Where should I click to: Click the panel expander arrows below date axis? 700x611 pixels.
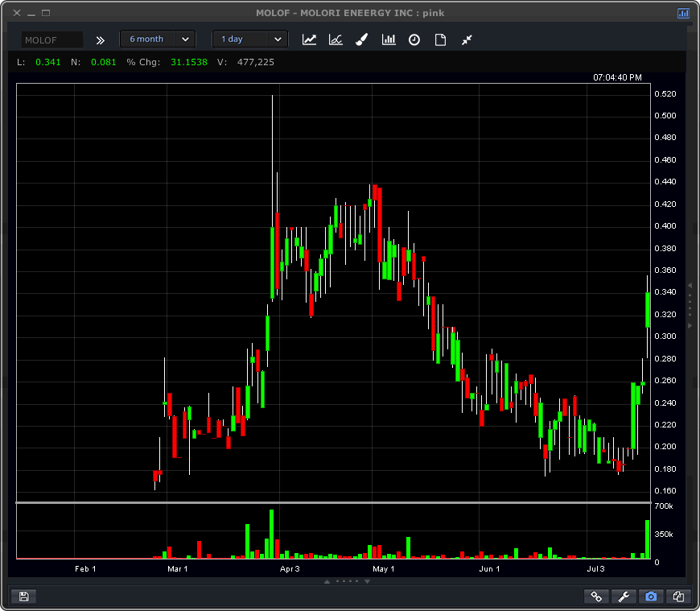(347, 580)
